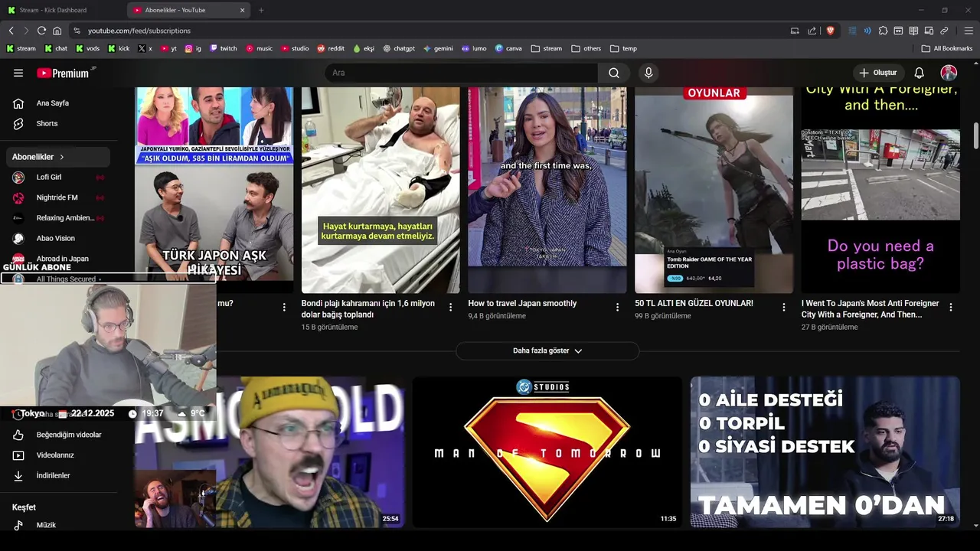Open the others bookmarks folder

click(586, 48)
